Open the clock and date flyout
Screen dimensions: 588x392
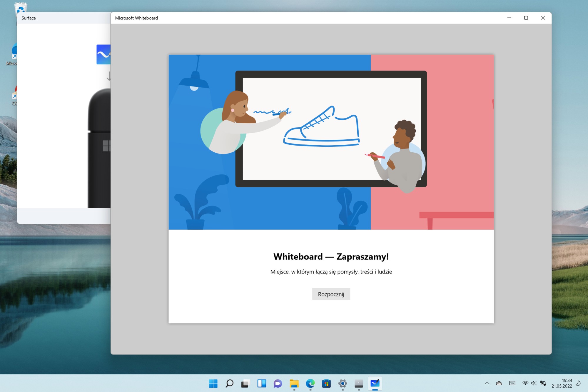click(x=562, y=383)
